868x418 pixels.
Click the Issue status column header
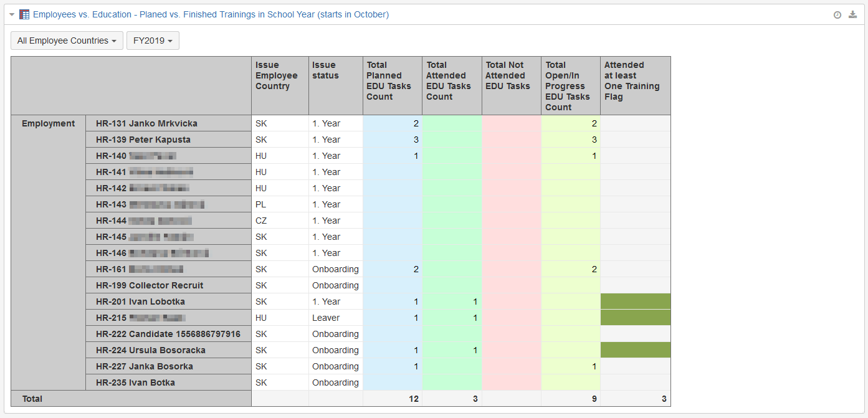point(325,70)
